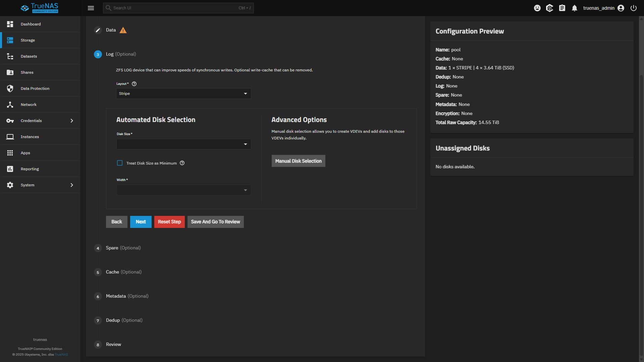The width and height of the screenshot is (644, 362).
Task: Open the TrueCommand status icon
Action: click(549, 8)
